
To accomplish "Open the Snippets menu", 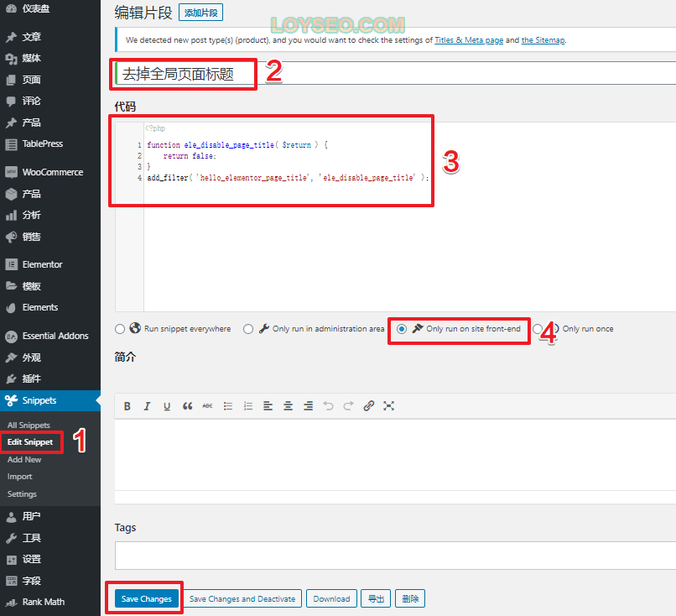I will pyautogui.click(x=50, y=400).
